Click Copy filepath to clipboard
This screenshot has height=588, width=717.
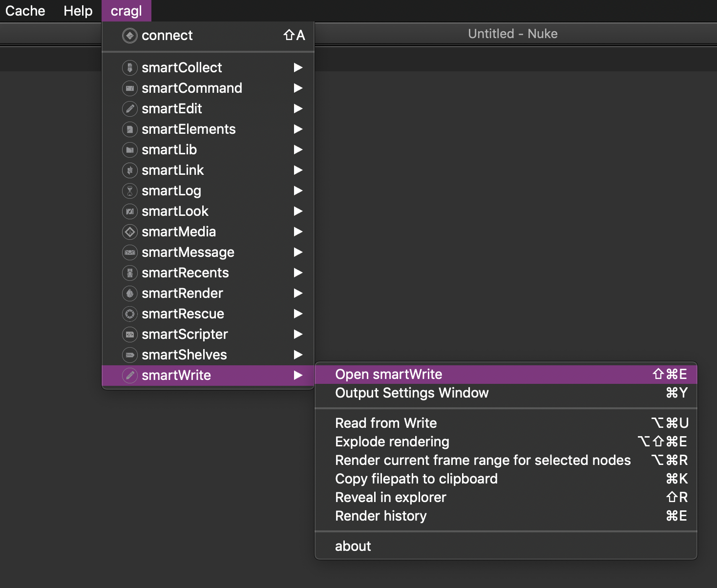416,479
